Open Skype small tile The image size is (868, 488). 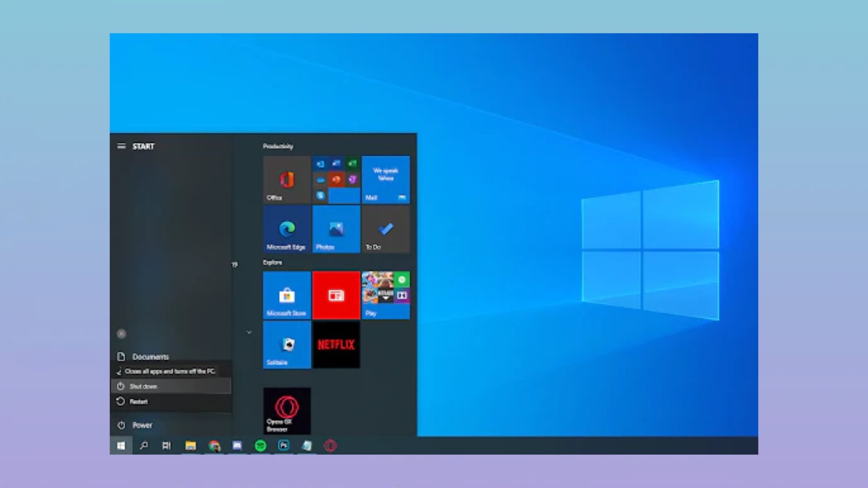coord(321,196)
